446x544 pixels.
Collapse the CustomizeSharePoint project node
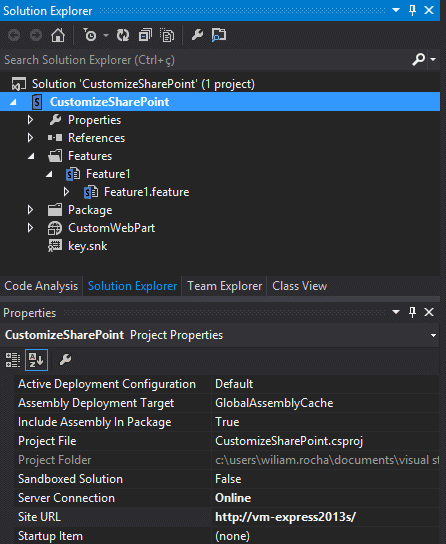click(x=13, y=102)
